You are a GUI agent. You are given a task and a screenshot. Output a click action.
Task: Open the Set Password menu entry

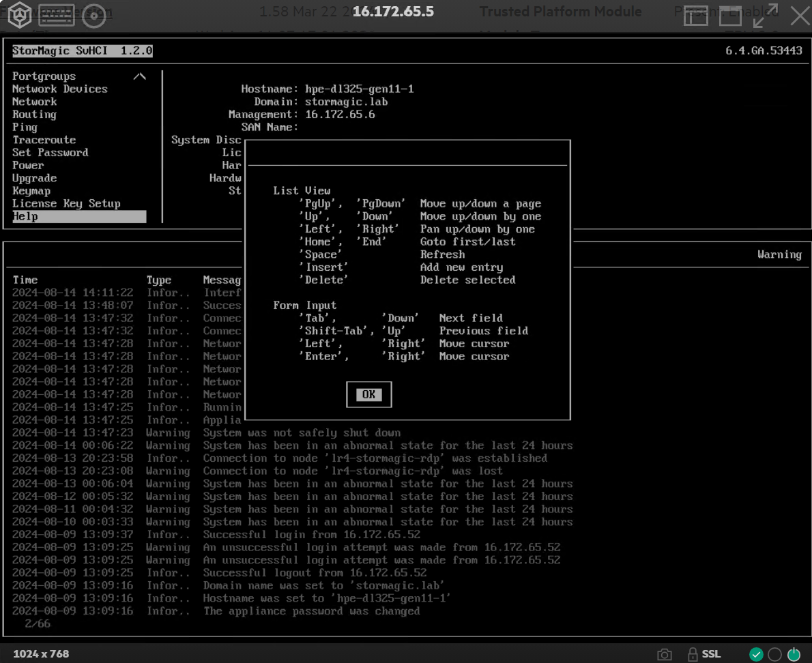50,153
